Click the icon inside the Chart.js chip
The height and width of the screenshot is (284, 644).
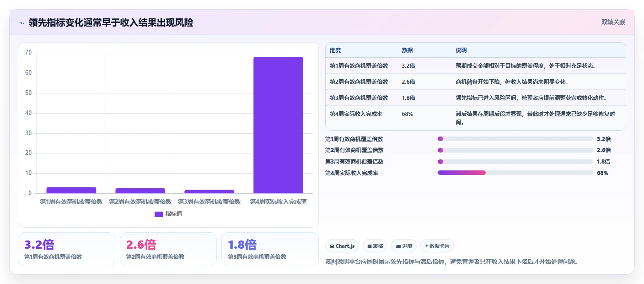332,246
